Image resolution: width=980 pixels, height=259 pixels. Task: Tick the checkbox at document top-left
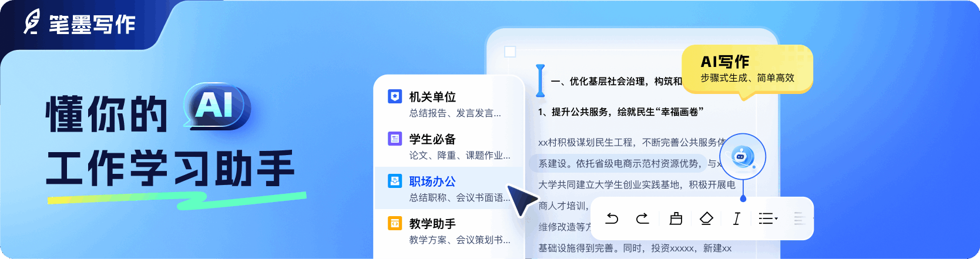click(510, 52)
